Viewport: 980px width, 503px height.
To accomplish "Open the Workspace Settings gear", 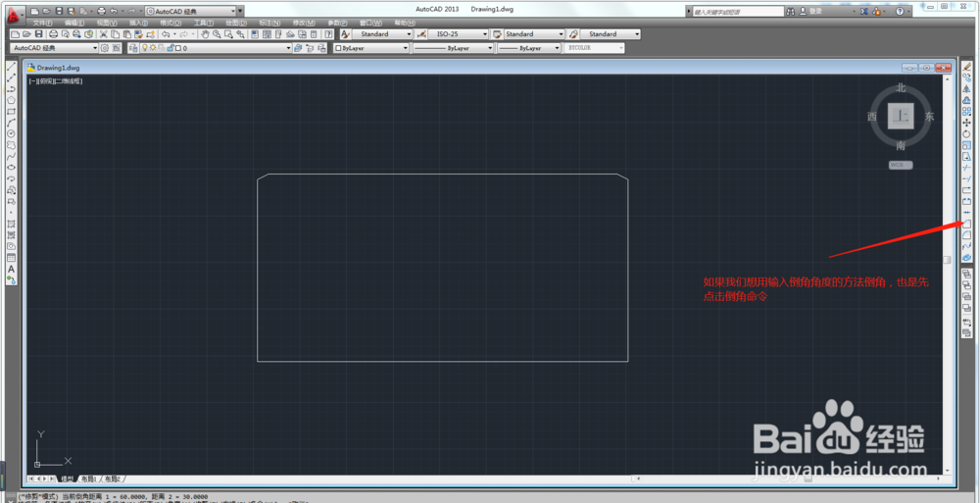I will [105, 48].
